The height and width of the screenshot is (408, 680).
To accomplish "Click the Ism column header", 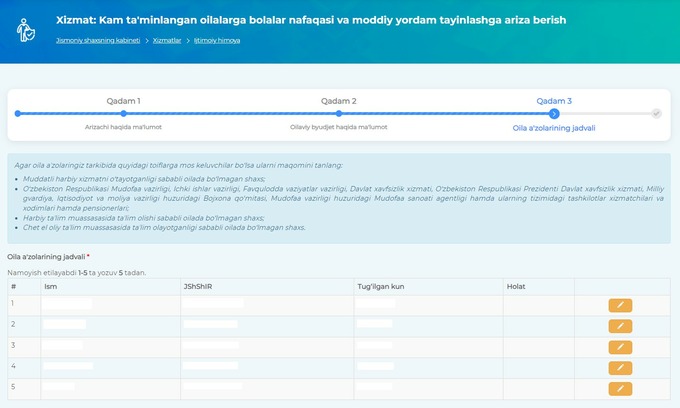I will (50, 286).
